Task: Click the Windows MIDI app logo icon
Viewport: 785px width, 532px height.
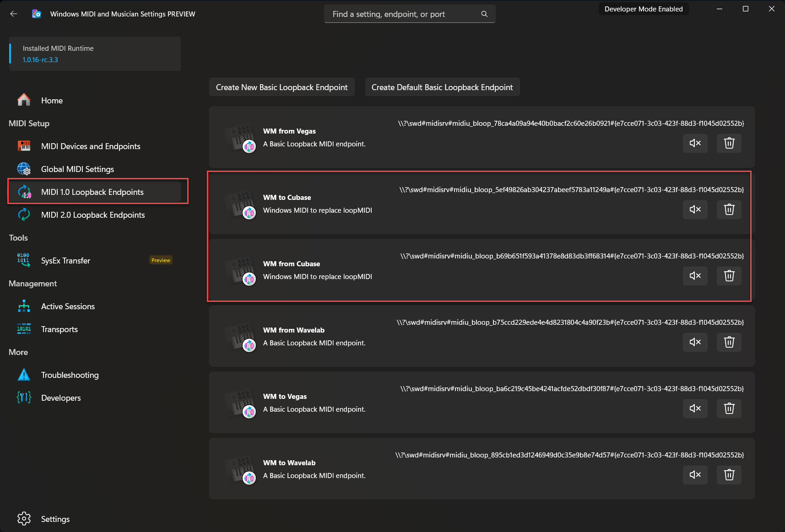Action: click(36, 14)
